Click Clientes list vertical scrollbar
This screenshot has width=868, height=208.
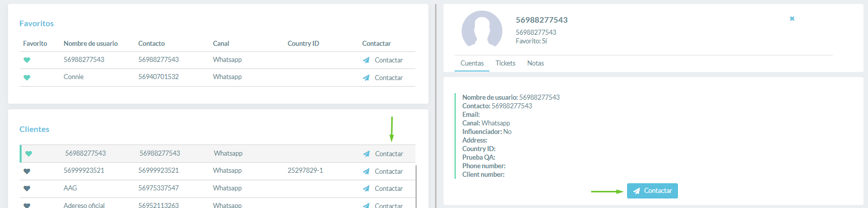pyautogui.click(x=416, y=185)
